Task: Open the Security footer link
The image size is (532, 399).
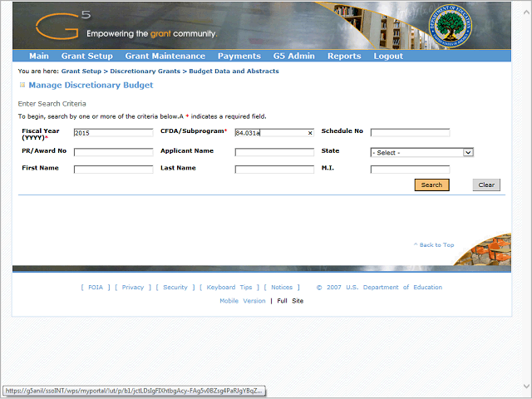Action: [x=175, y=288]
